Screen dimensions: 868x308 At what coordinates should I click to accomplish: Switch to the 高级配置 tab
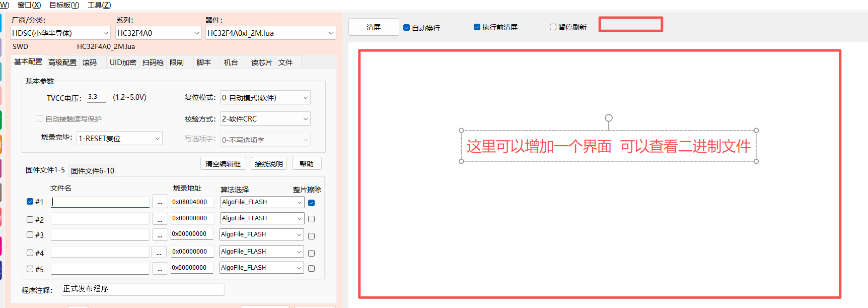coord(62,63)
